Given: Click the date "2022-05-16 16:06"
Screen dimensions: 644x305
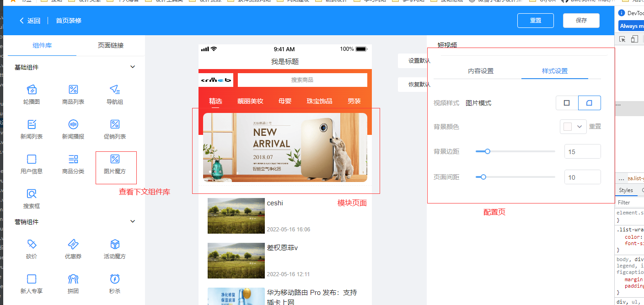Looking at the screenshot, I should [288, 230].
